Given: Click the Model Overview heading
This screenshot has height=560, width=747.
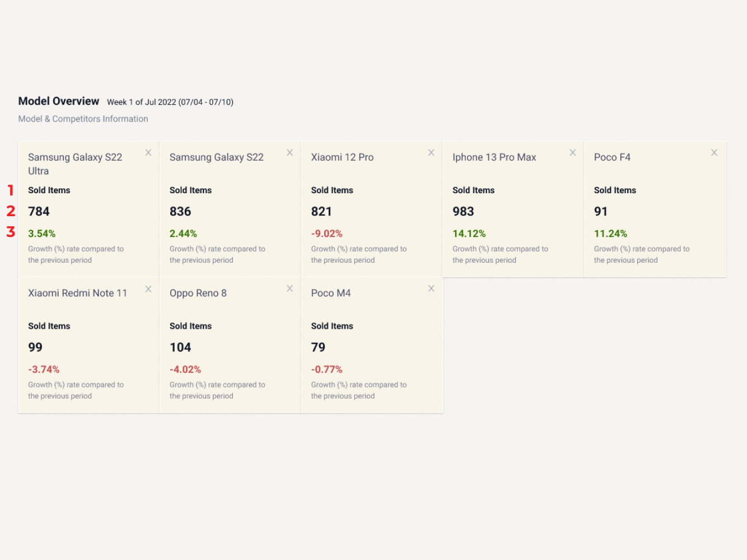Looking at the screenshot, I should tap(59, 101).
